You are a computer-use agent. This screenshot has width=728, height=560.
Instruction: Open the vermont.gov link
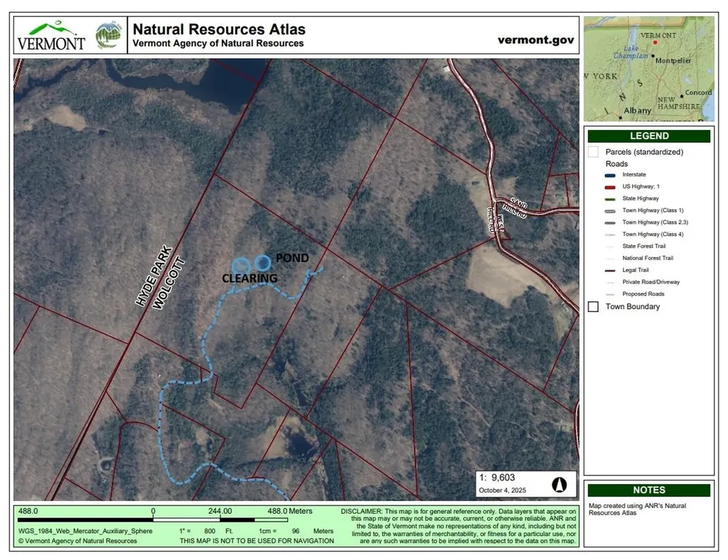pyautogui.click(x=536, y=39)
